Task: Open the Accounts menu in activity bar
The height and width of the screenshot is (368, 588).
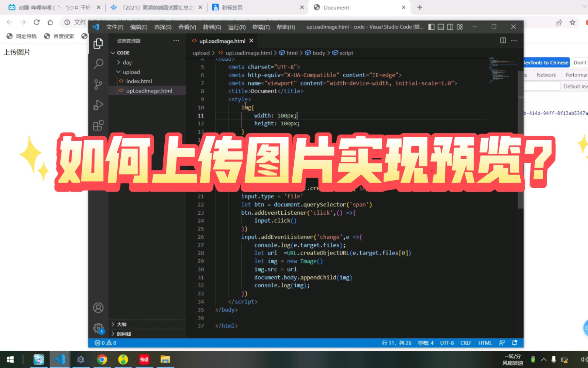Action: tap(98, 308)
